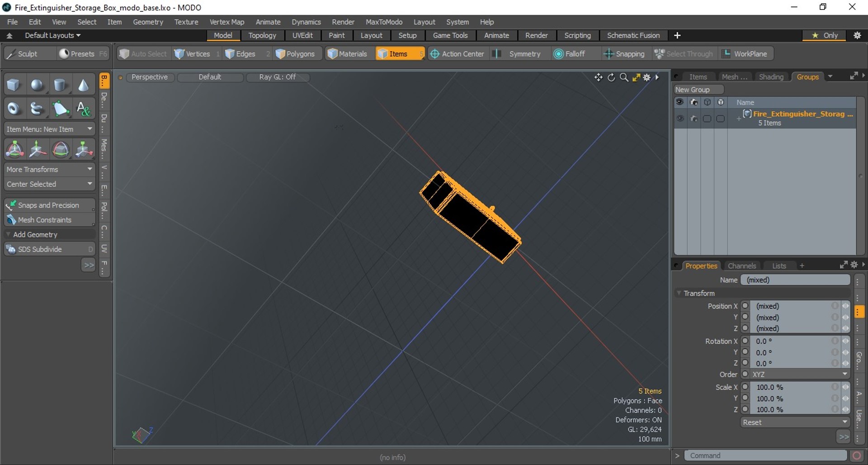Screen dimensions: 868x465
Task: Activate the Transform tool icon
Action: tap(14, 149)
